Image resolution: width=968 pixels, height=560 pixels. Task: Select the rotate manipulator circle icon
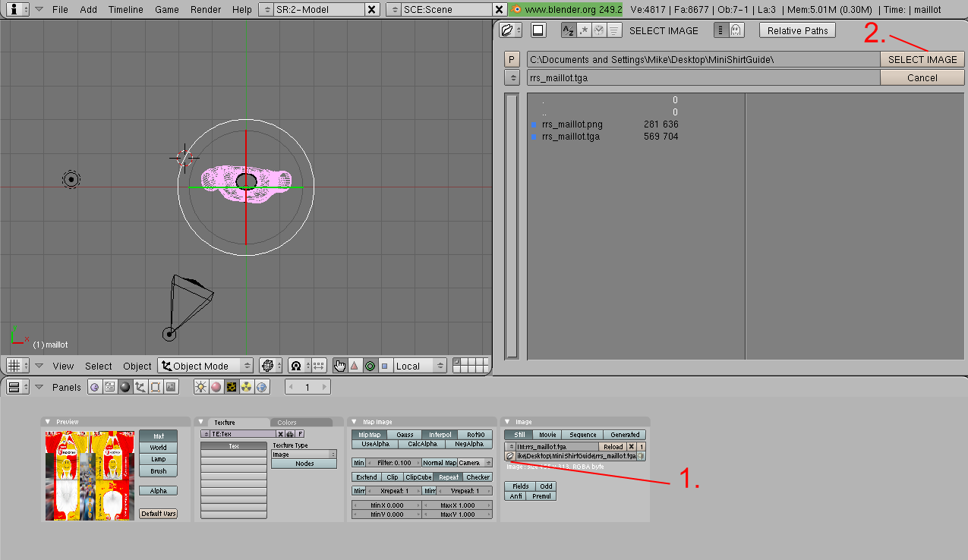tap(370, 366)
